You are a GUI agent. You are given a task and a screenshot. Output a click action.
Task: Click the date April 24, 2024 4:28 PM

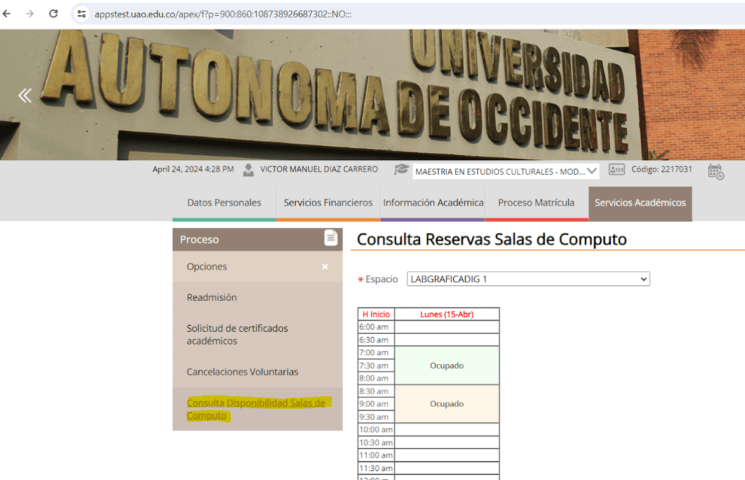(x=193, y=169)
